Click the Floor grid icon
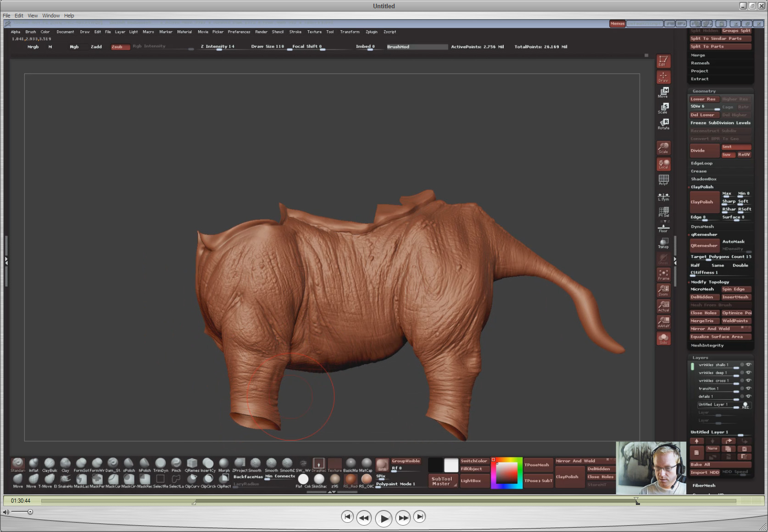Viewport: 768px width, 532px height. point(663,227)
